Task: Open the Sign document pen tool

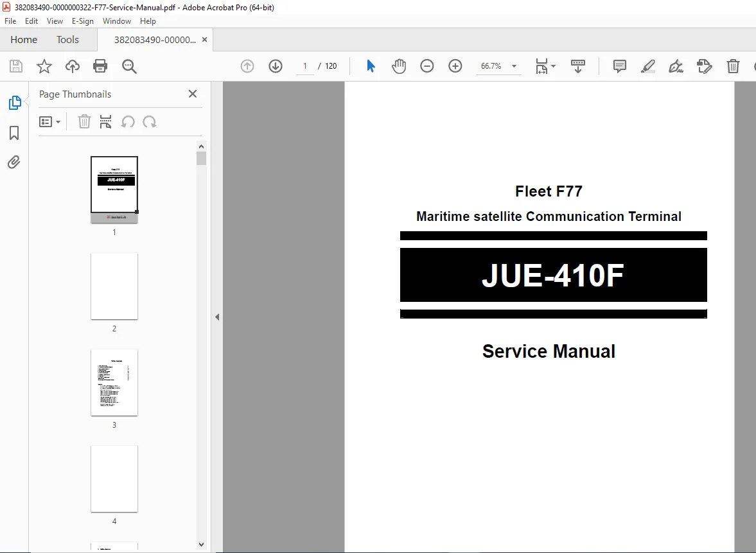Action: pyautogui.click(x=676, y=66)
